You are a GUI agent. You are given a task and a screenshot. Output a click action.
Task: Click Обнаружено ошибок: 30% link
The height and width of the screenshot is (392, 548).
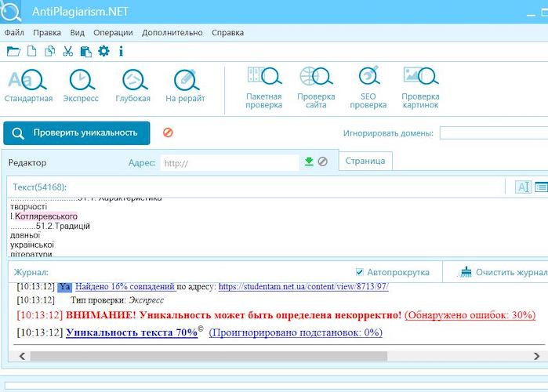click(470, 315)
